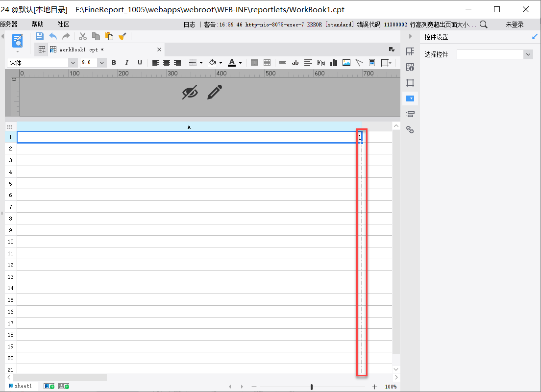Zoom out with the minus button

(254, 387)
